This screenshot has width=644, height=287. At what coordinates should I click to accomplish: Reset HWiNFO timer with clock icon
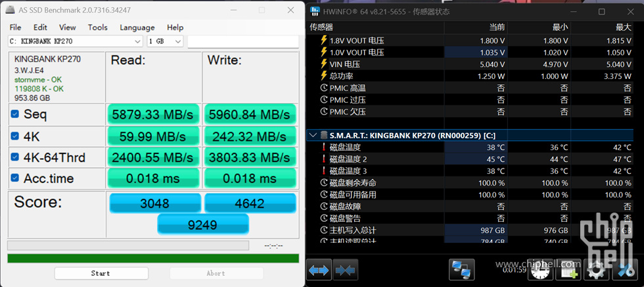pos(540,270)
